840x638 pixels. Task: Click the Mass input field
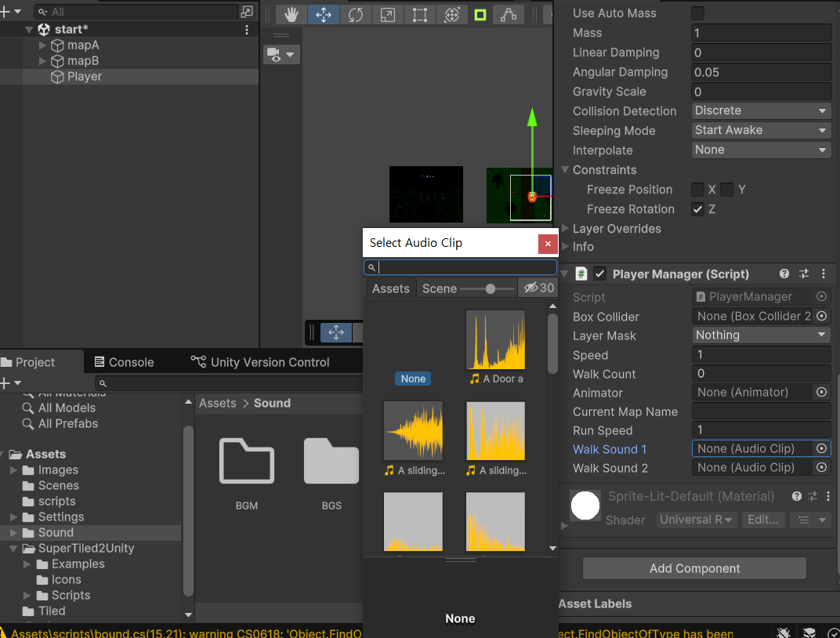point(761,33)
